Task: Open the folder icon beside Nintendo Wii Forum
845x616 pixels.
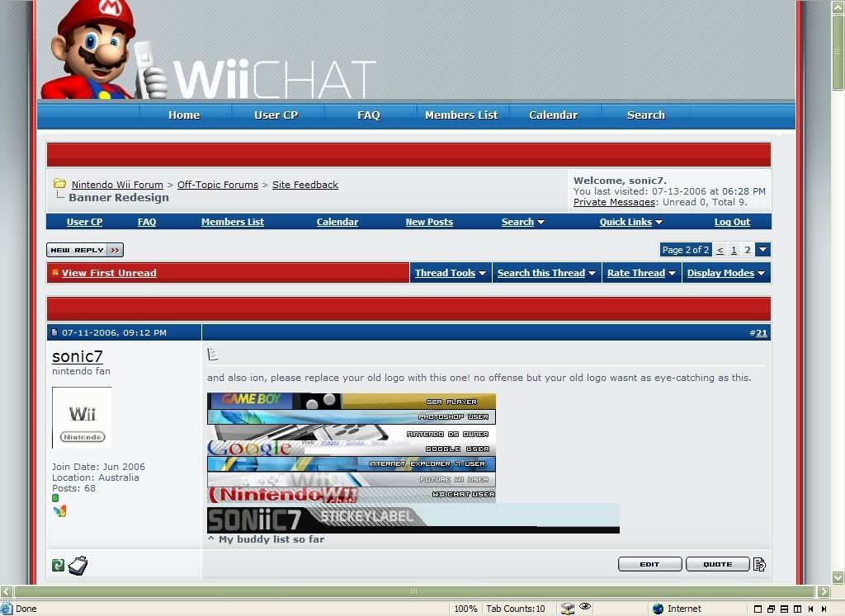Action: [x=59, y=184]
